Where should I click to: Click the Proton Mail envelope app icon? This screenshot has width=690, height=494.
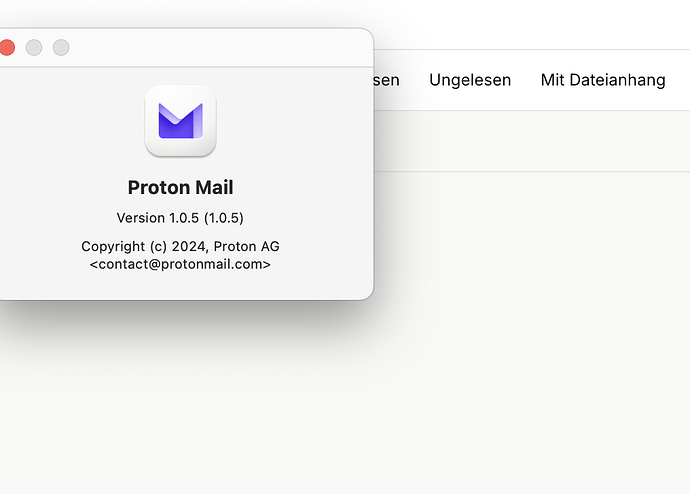(180, 121)
